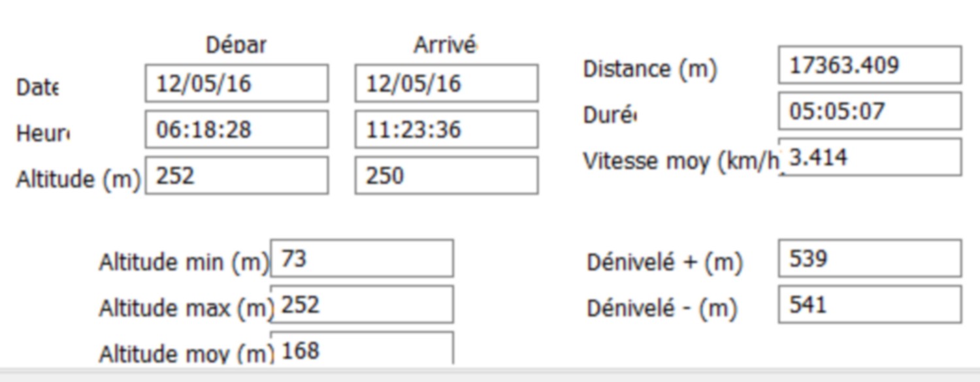Click the Arrivée column header label

click(x=446, y=44)
